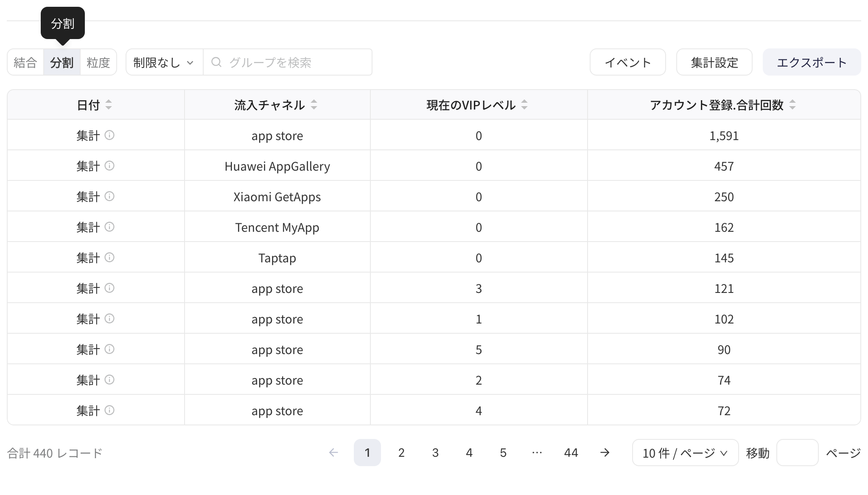Click the info icon in the Tencent MyApp row
Screen dimensions: 868x495
109,227
